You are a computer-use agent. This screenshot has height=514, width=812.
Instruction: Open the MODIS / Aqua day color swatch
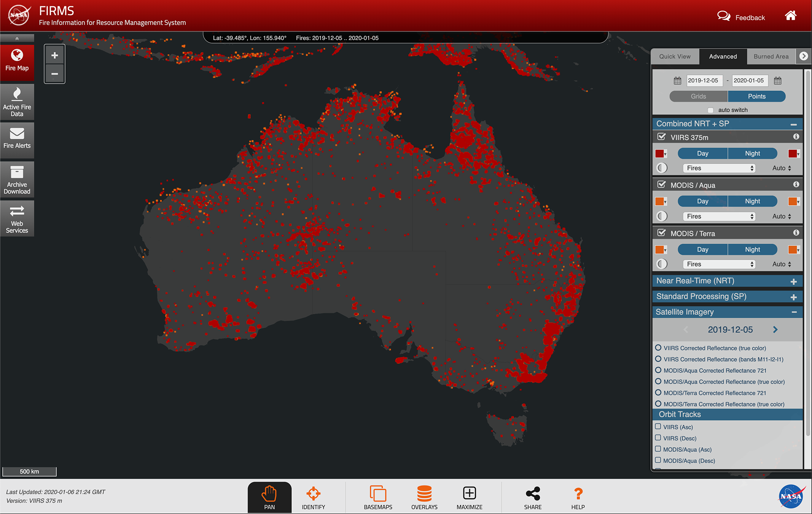pos(660,201)
